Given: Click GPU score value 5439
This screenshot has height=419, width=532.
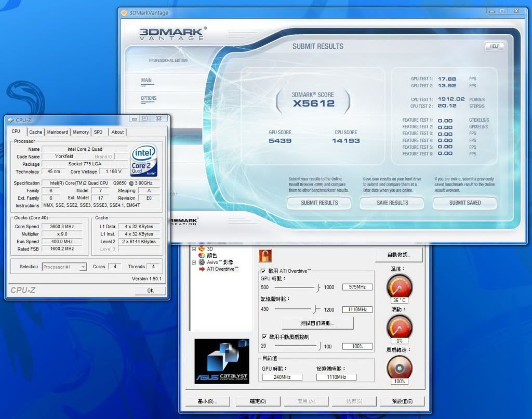Looking at the screenshot, I should (280, 140).
